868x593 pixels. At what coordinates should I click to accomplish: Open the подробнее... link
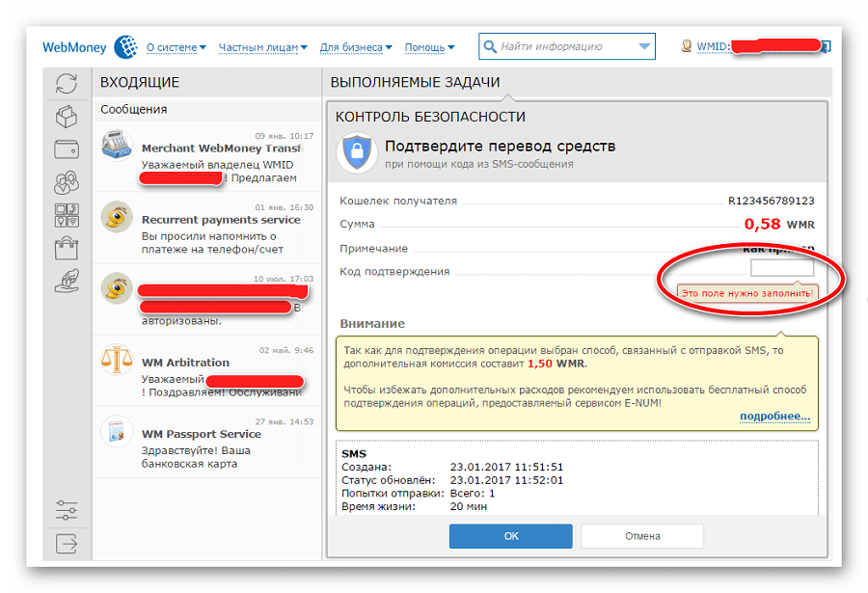(775, 417)
